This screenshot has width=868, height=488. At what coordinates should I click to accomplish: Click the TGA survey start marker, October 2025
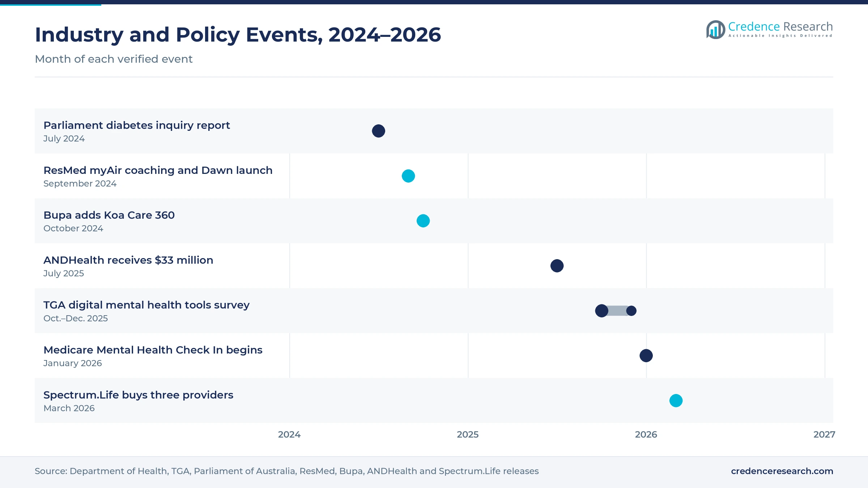(x=601, y=311)
